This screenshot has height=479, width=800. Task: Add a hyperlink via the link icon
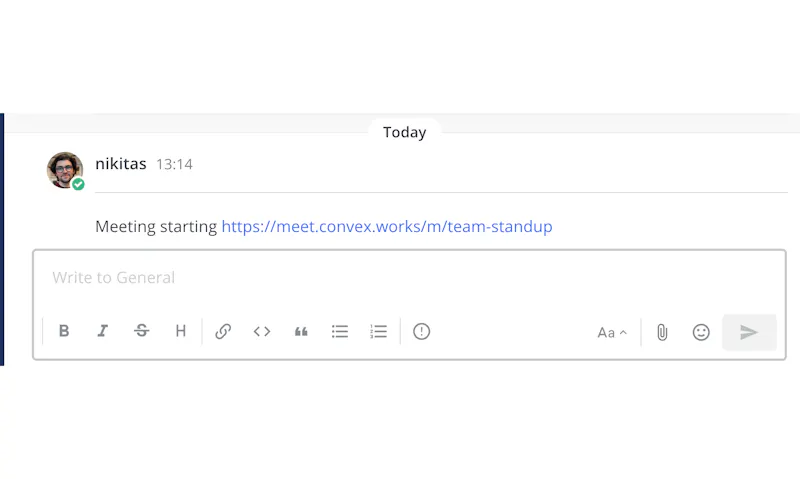[223, 331]
